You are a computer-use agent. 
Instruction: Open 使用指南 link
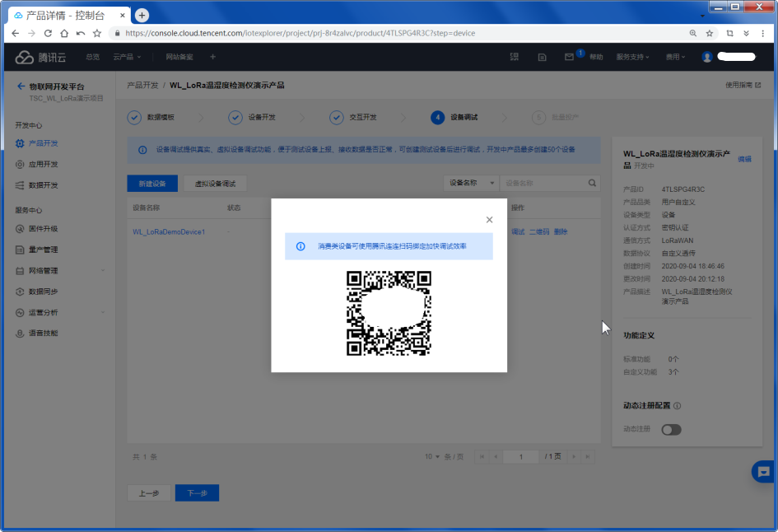pos(743,86)
